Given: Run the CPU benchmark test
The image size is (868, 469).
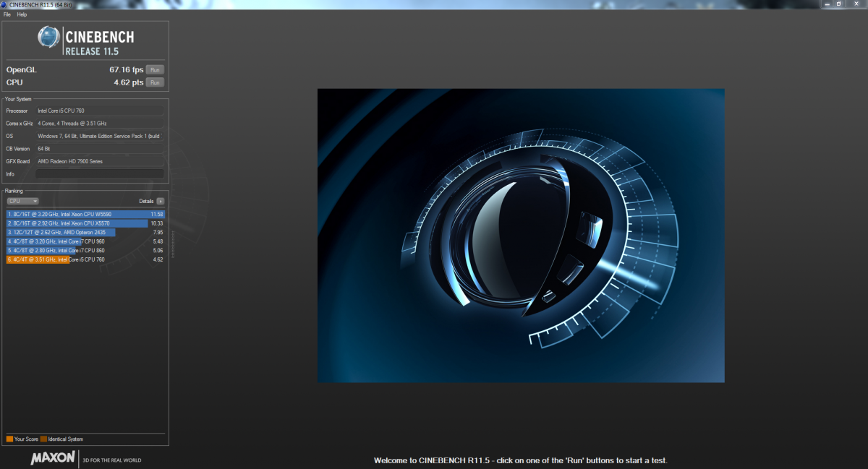Looking at the screenshot, I should point(155,82).
